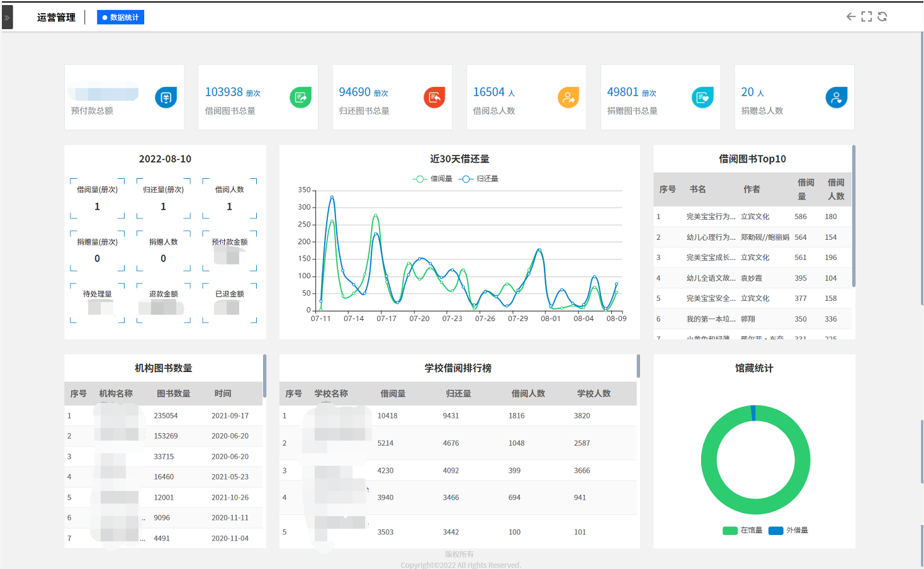Click the 图书数量 column header
924x569 pixels.
point(173,393)
